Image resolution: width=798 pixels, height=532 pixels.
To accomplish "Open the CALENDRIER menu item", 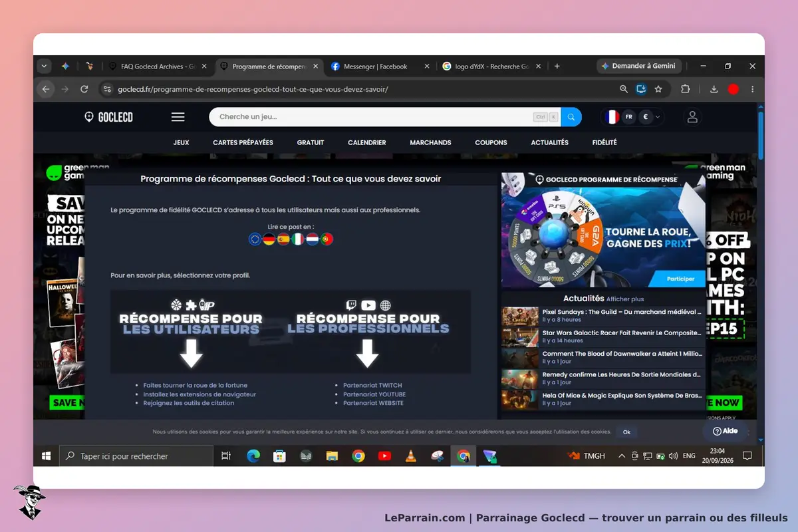I will tap(367, 142).
